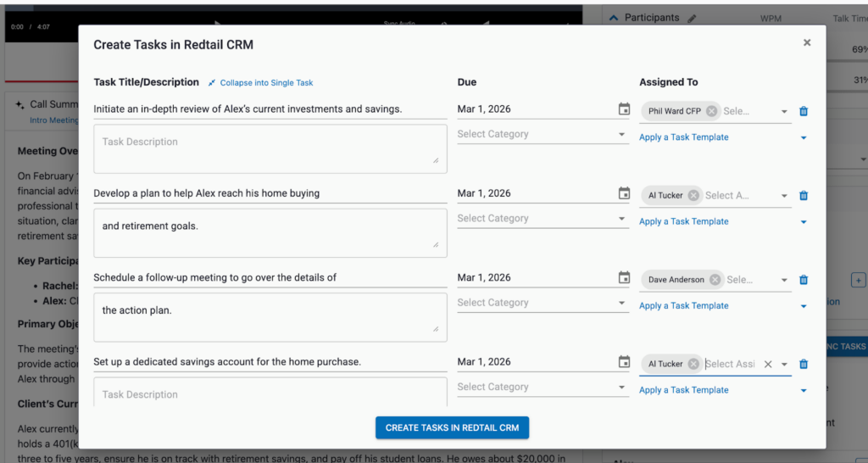Open Select Category dropdown for follow-up meeting task
This screenshot has width=868, height=463.
[x=542, y=303]
